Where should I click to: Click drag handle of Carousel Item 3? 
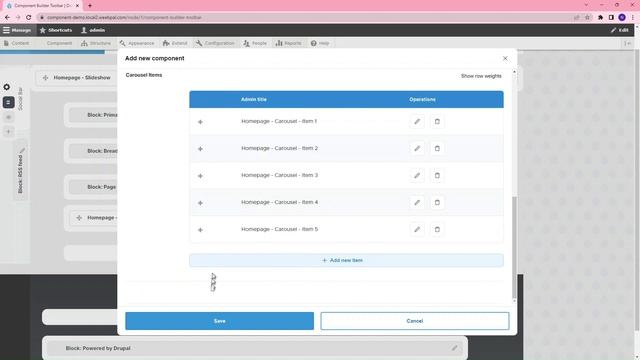200,176
